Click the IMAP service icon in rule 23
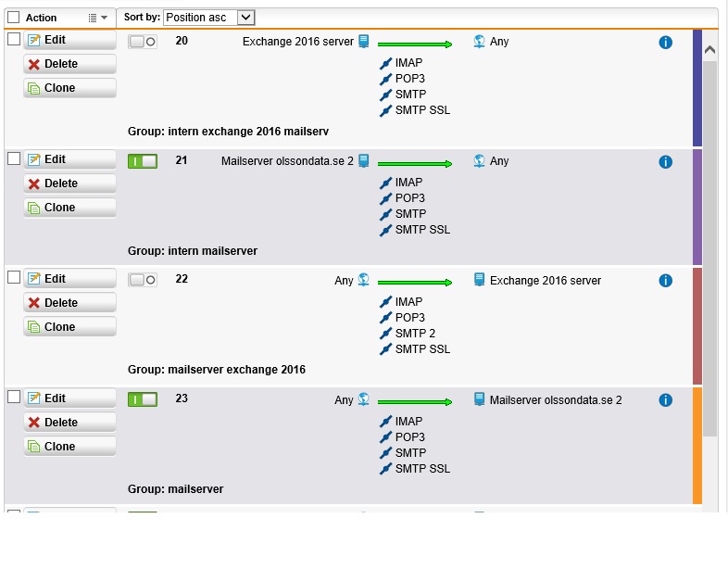Screen dimensions: 728x569 pyautogui.click(x=385, y=422)
